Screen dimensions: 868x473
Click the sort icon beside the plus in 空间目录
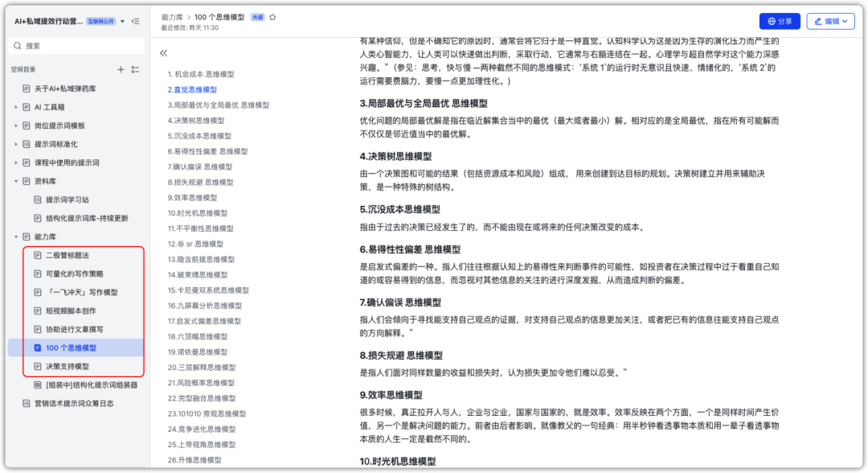click(x=134, y=70)
